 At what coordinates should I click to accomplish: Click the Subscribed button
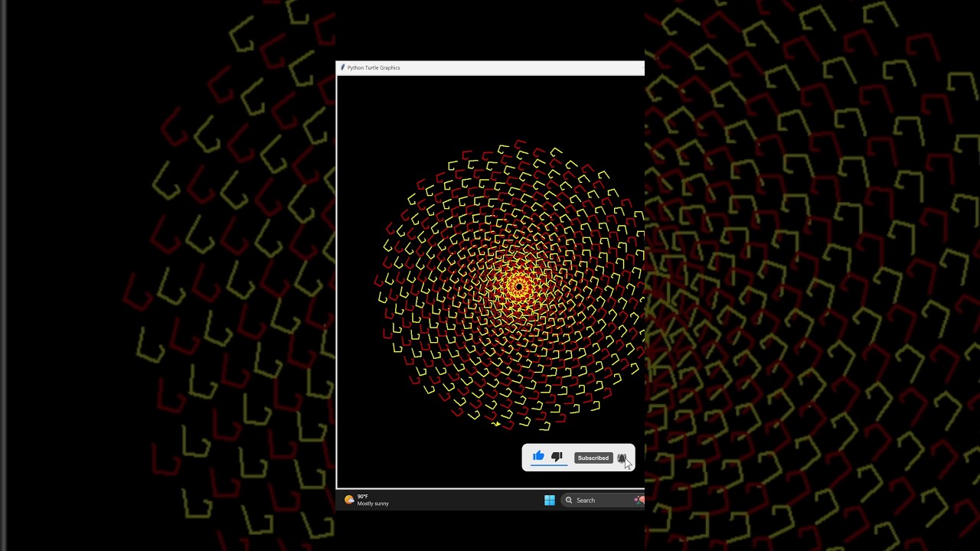click(x=593, y=458)
